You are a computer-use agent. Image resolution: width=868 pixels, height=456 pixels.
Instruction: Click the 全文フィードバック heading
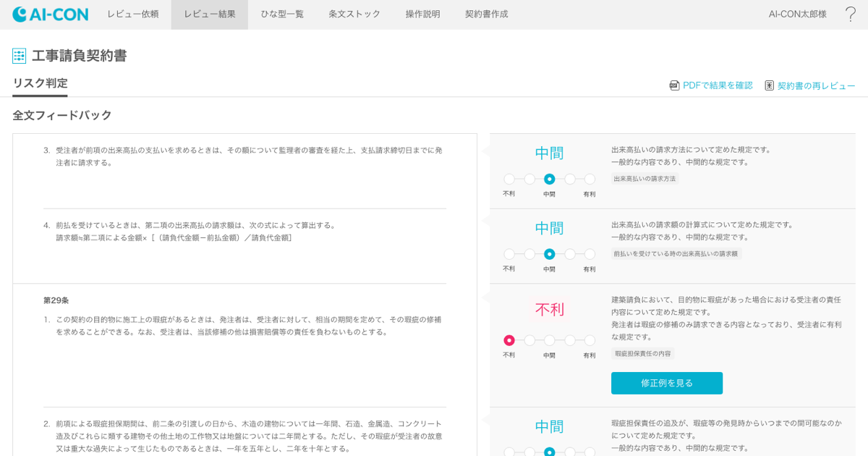tap(62, 115)
